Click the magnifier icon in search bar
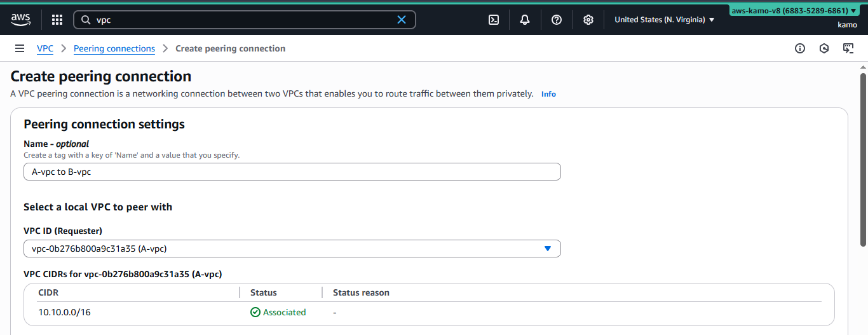This screenshot has width=868, height=335. [86, 20]
